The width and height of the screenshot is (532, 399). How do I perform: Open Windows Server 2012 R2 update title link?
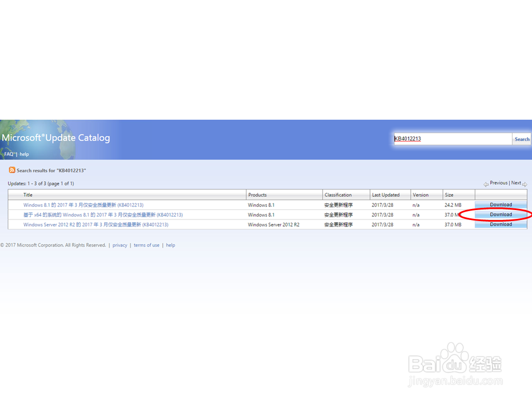tap(96, 224)
